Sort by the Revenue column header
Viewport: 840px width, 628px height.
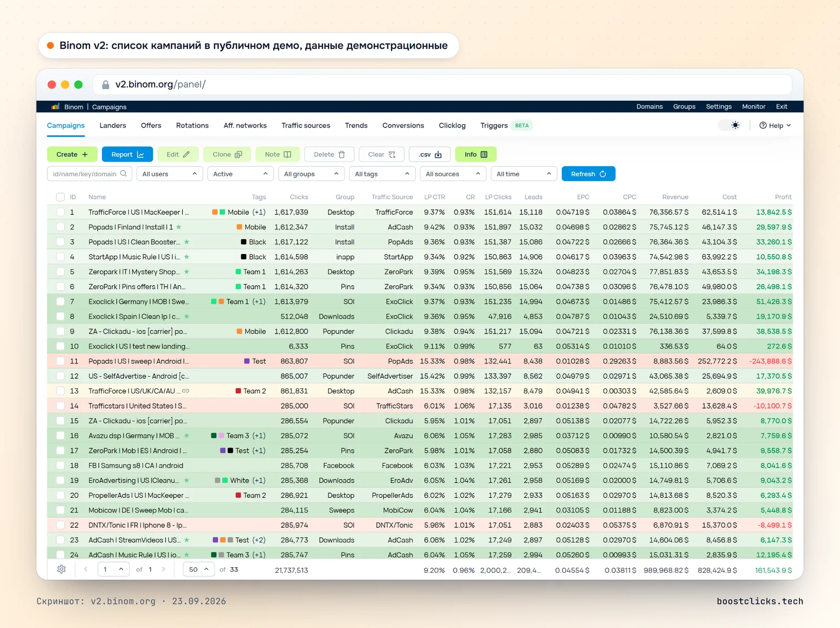675,197
